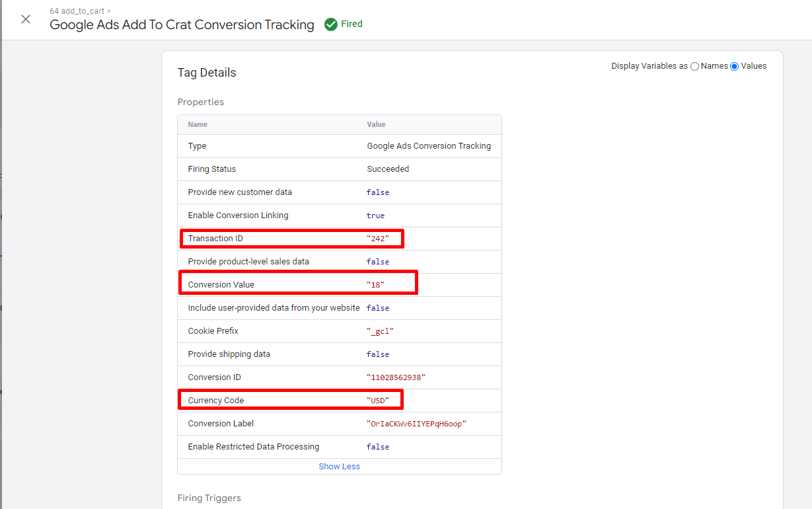The width and height of the screenshot is (812, 509).
Task: Click the Tag Details heading
Action: pos(206,73)
